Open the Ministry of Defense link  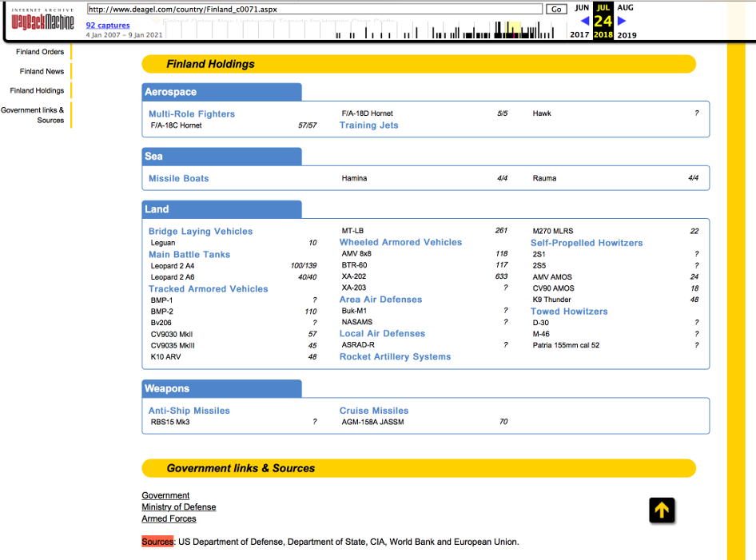click(178, 507)
